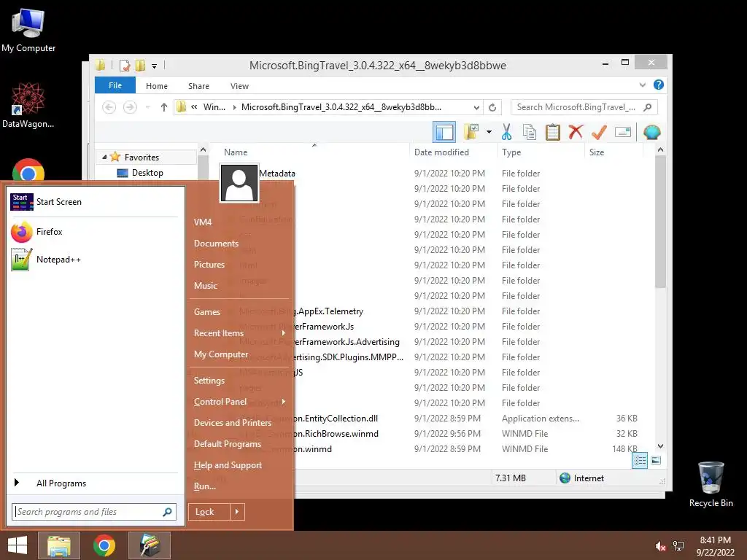
Task: Click the blue Help question mark icon
Action: click(659, 85)
